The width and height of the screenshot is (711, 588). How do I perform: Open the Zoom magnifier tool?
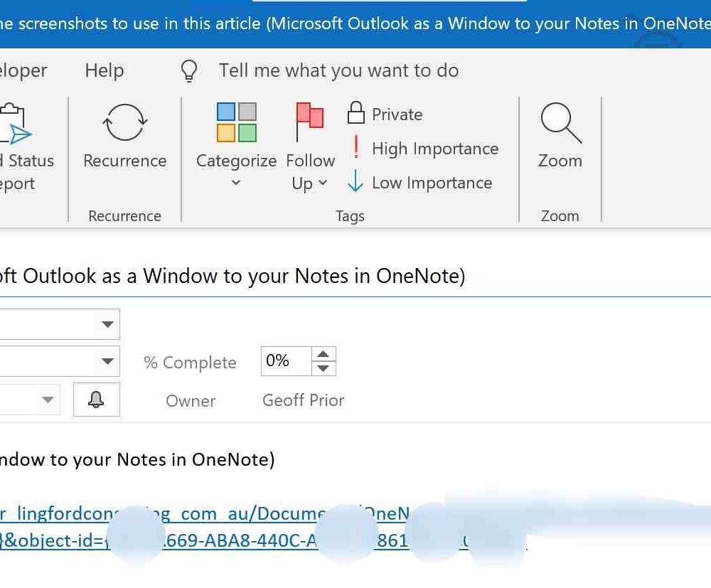click(x=560, y=136)
